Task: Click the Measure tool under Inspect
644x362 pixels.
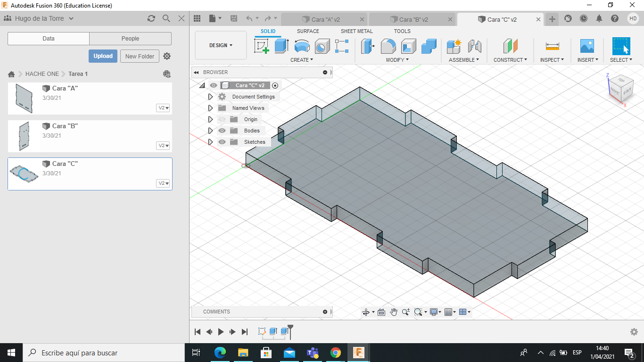Action: pos(552,46)
